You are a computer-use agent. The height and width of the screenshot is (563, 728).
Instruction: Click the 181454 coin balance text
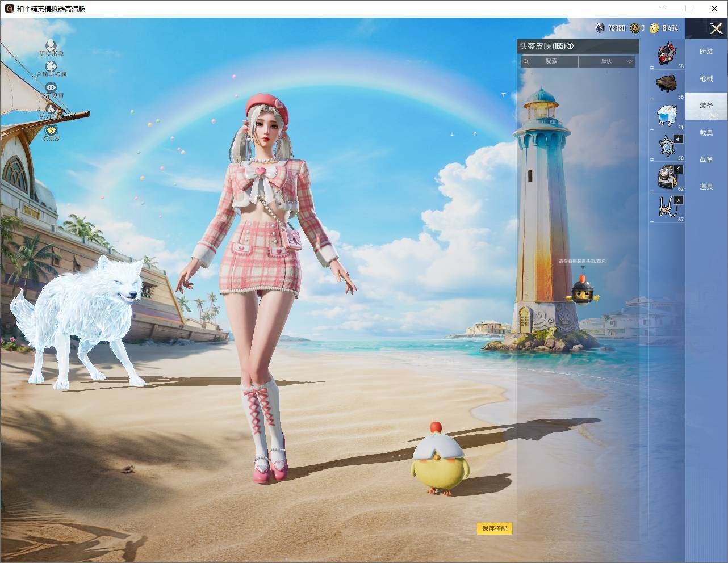(x=670, y=28)
